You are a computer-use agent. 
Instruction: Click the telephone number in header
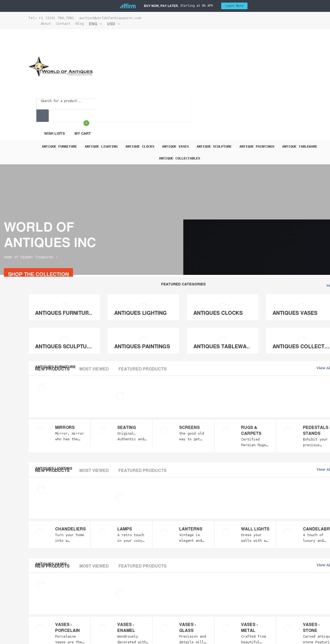point(51,18)
